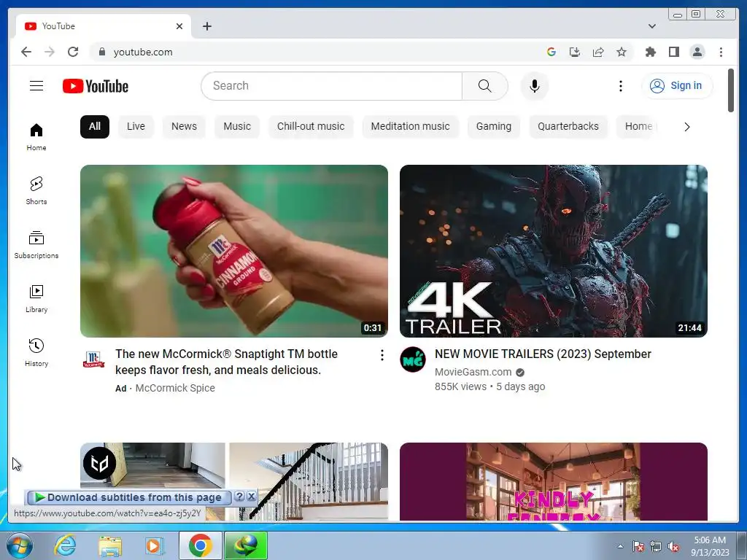The height and width of the screenshot is (560, 747).
Task: Play the 4K Trailer video thumbnail
Action: (x=553, y=251)
